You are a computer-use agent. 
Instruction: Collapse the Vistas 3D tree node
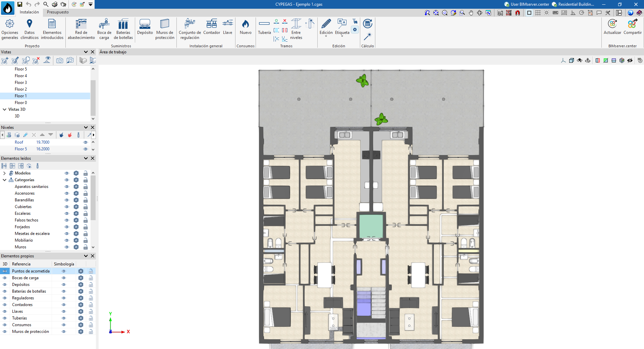tap(5, 109)
